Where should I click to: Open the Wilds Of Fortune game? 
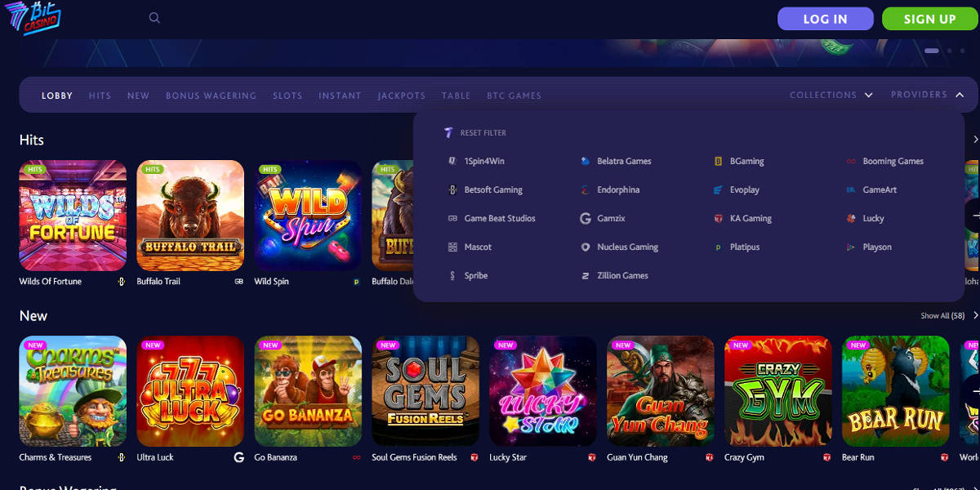pos(73,216)
